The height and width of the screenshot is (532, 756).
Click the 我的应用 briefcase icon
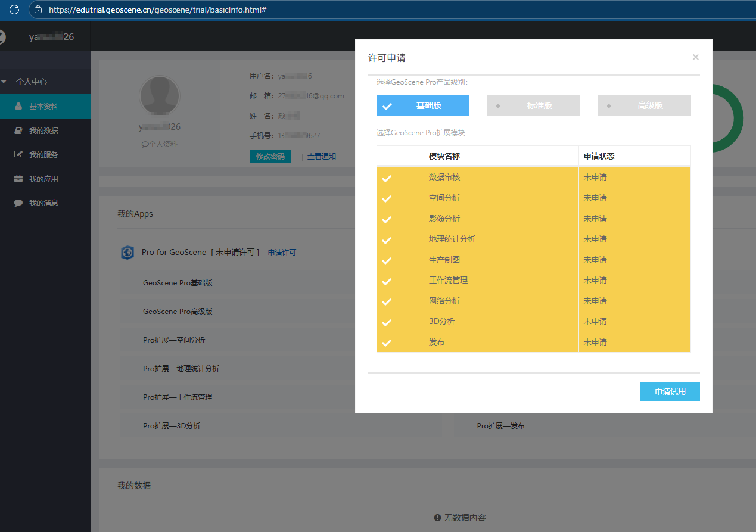pos(18,179)
